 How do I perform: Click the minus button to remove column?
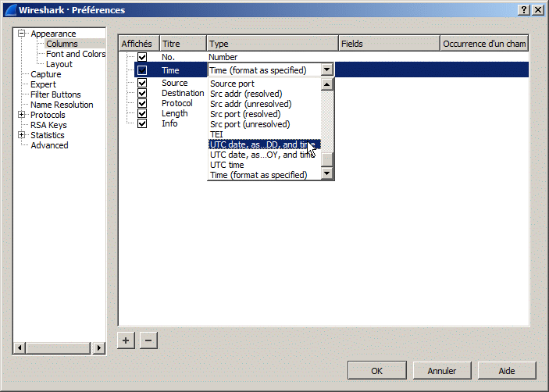click(148, 340)
